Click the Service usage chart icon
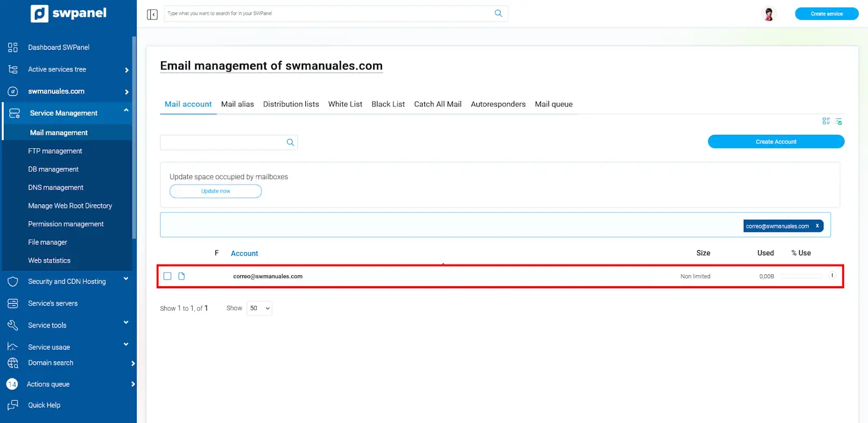This screenshot has width=868, height=423. 13,346
